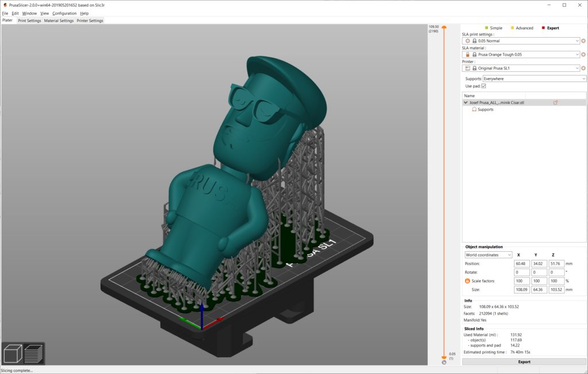Switch to the Material Settings tab

[59, 21]
